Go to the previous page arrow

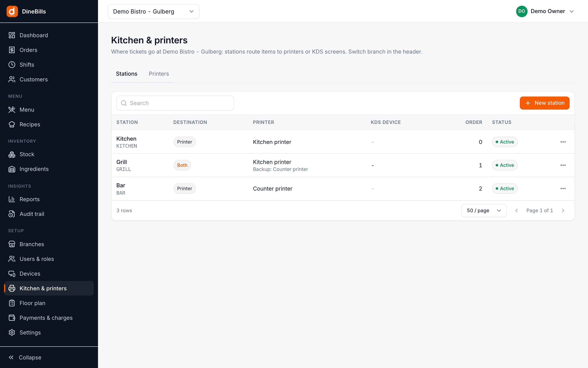(x=517, y=211)
